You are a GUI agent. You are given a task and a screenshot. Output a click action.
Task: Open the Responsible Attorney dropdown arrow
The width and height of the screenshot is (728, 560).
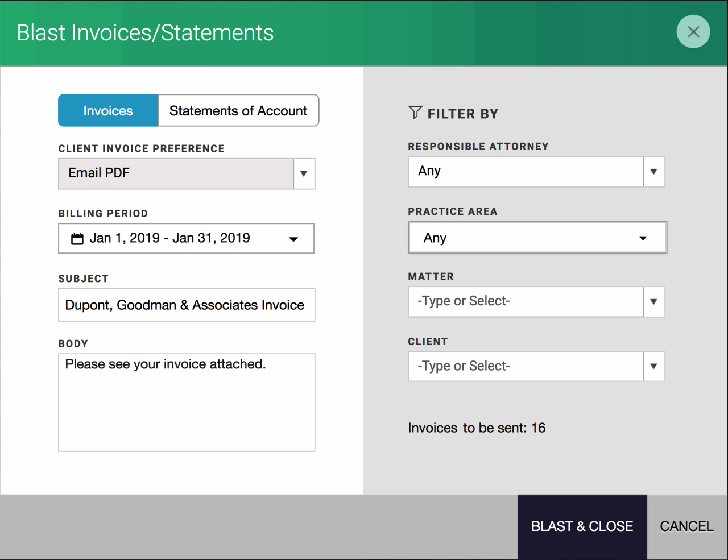coord(654,172)
